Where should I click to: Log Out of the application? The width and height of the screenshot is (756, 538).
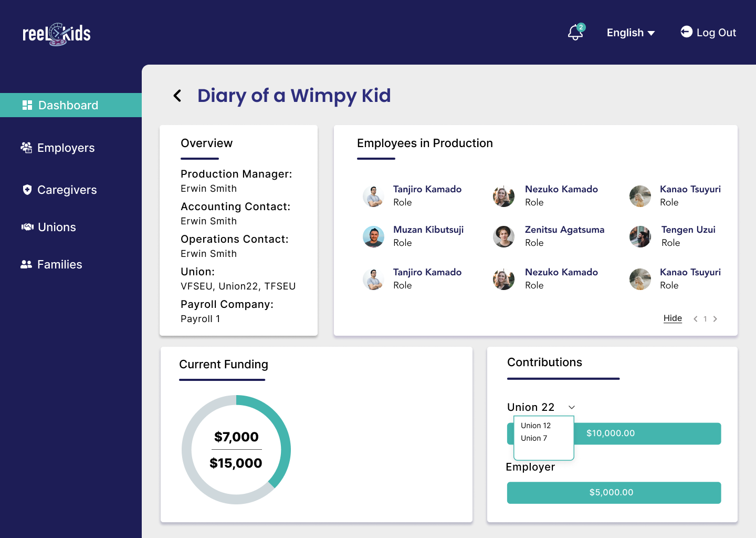tap(716, 33)
